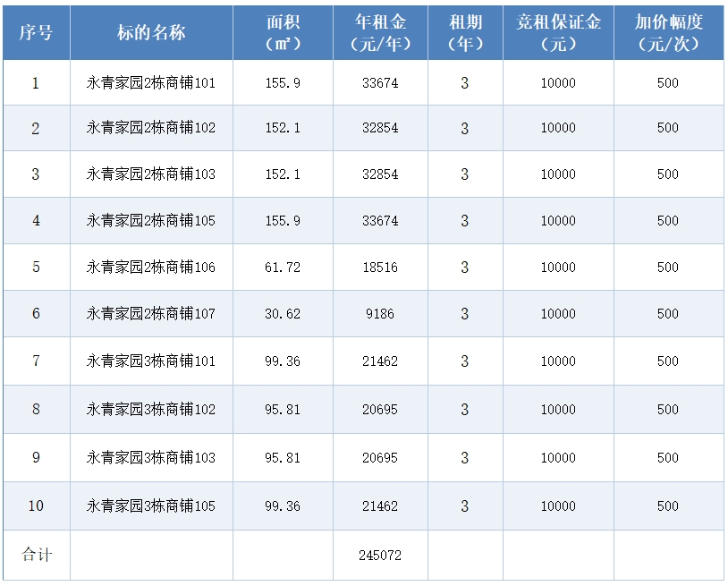
Task: Click the 加价幅度(元/次) header
Action: coord(668,32)
